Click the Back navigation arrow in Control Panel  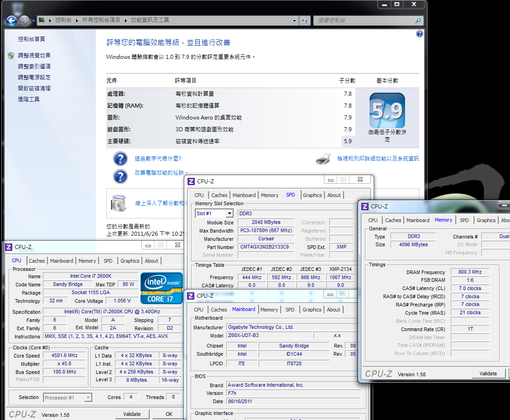coord(12,21)
